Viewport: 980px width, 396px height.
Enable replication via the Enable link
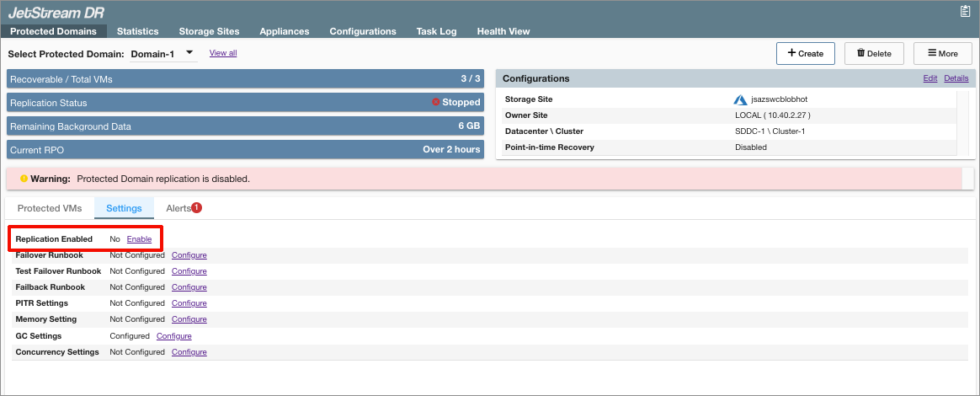[139, 239]
